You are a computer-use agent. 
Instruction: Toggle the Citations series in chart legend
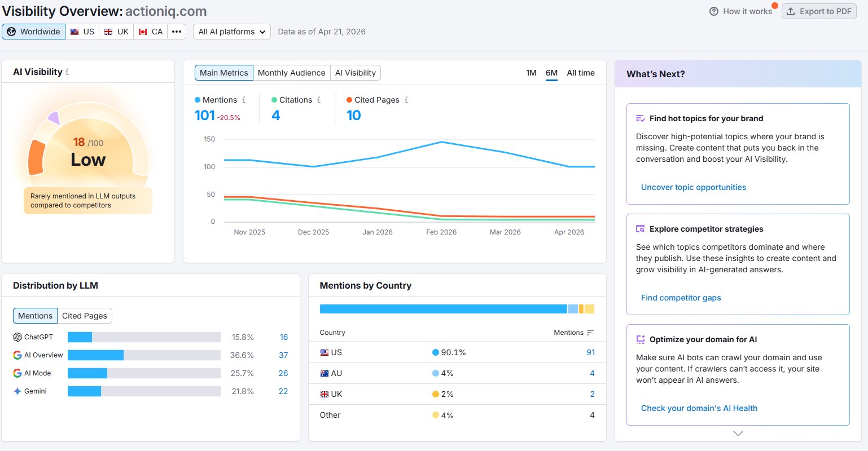point(292,100)
